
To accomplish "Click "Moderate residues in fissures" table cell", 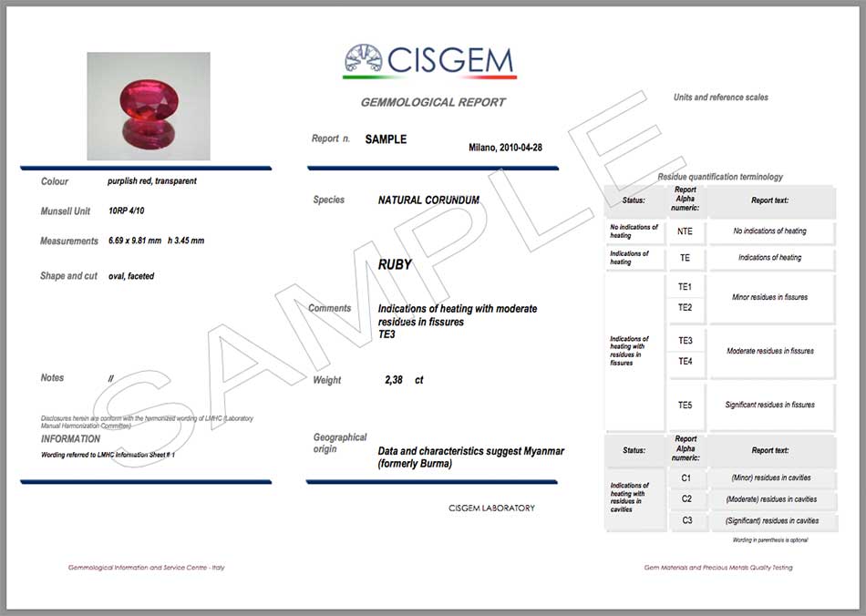I will tap(770, 351).
